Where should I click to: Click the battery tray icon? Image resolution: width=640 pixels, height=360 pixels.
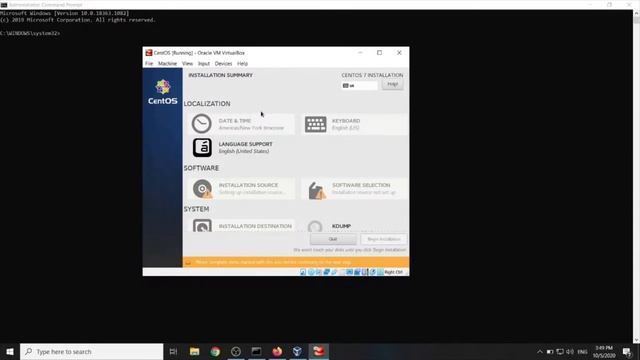tap(550, 351)
